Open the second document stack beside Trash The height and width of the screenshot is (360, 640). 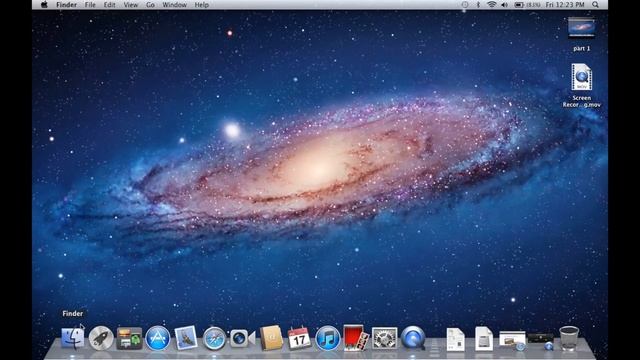[x=484, y=339]
